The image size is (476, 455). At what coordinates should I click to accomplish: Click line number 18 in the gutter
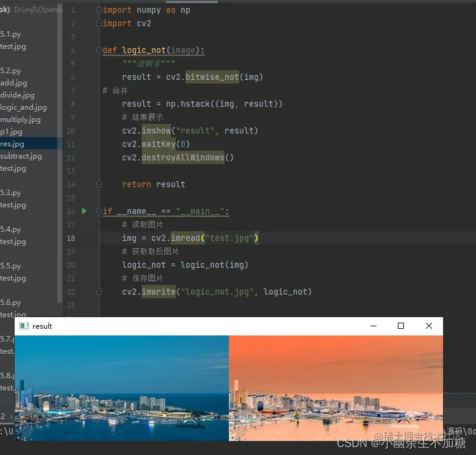click(x=71, y=238)
